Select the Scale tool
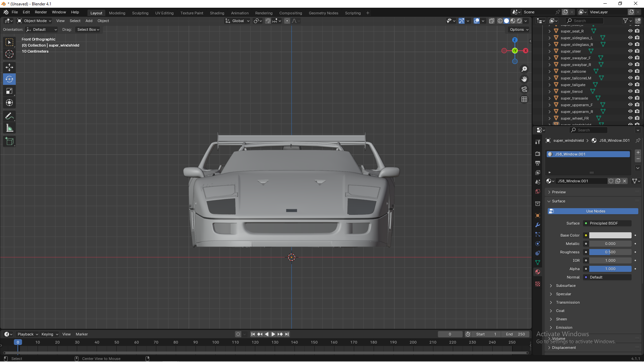 pyautogui.click(x=9, y=91)
